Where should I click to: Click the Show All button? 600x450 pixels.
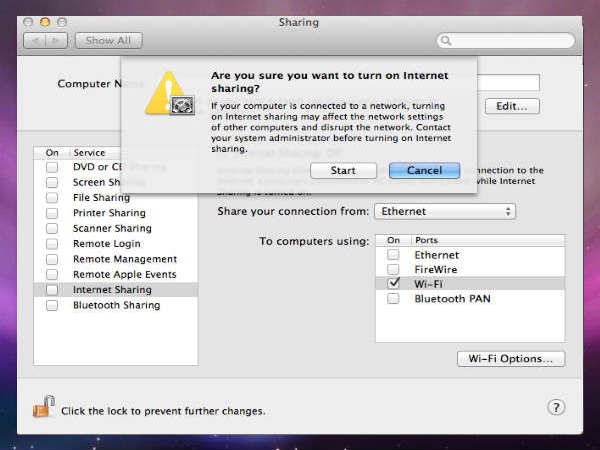108,41
